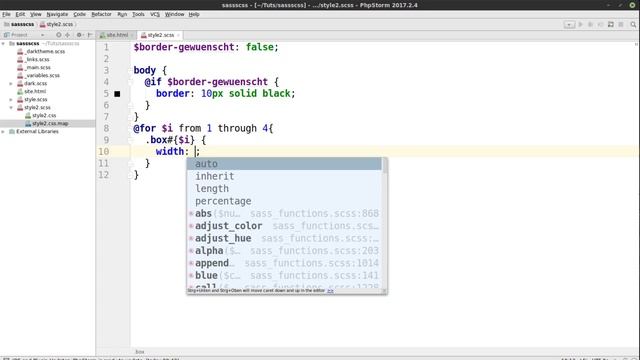Expand the style.scss tree node
This screenshot has width=640, height=360.
click(11, 100)
